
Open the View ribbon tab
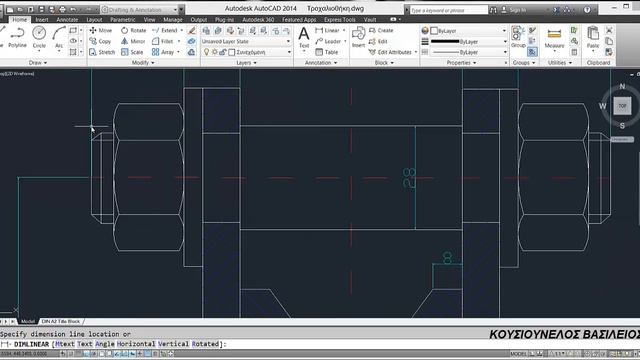[x=149, y=19]
